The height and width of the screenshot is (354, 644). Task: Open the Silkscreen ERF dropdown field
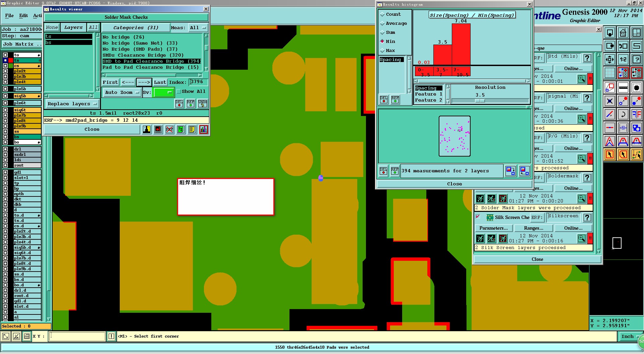pos(563,217)
